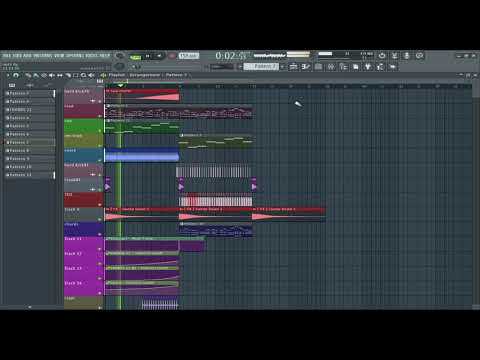Adjust the main pitch knob
The width and height of the screenshot is (480, 360).
[x=119, y=66]
